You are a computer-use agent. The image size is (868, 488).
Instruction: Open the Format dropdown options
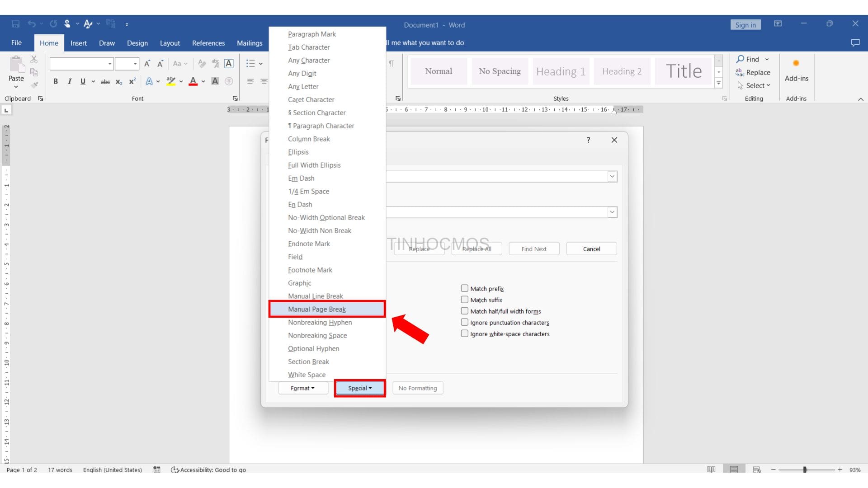tap(302, 388)
